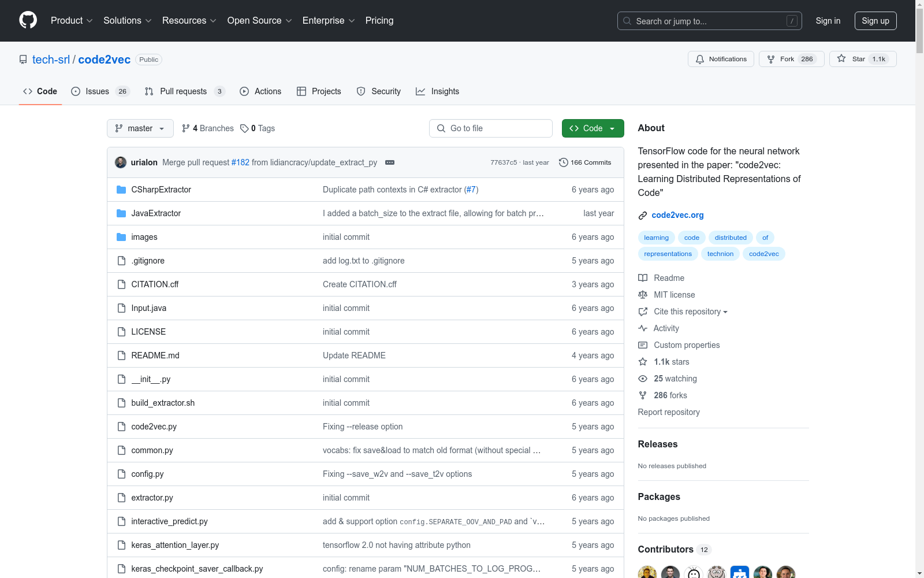Click the Activity pulse icon
The width and height of the screenshot is (924, 578).
pyautogui.click(x=643, y=328)
